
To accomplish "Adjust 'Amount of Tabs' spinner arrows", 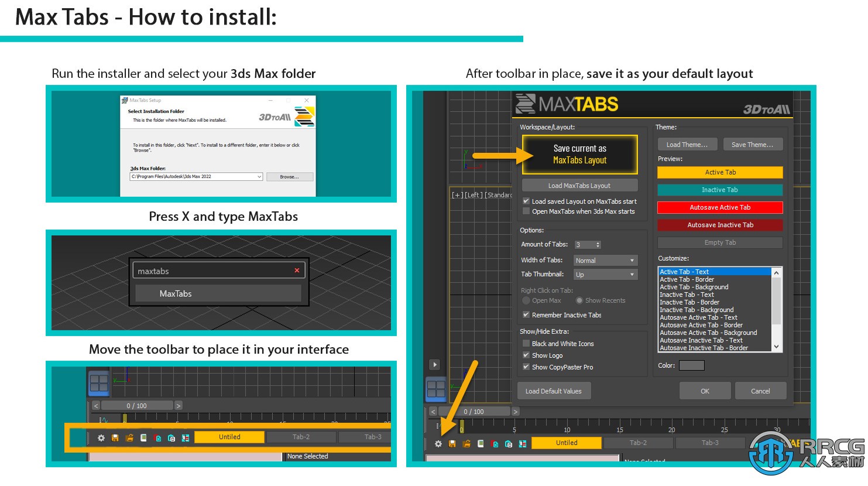I will (598, 245).
